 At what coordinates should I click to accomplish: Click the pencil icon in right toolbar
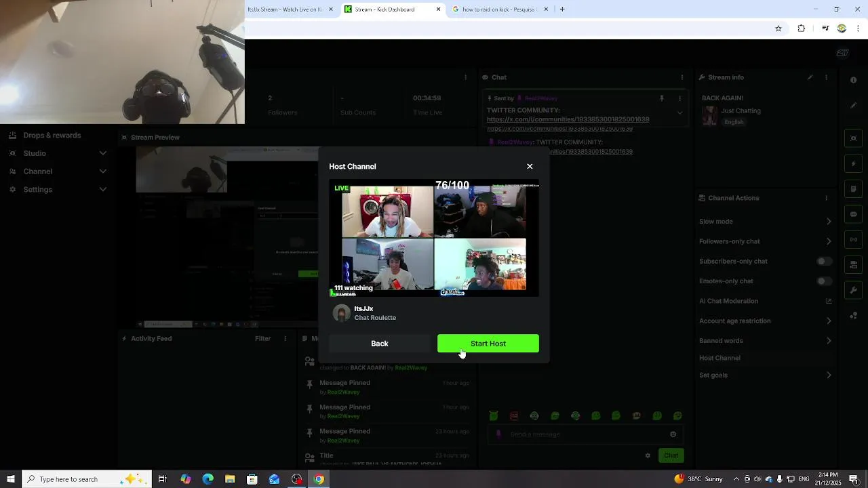point(853,105)
